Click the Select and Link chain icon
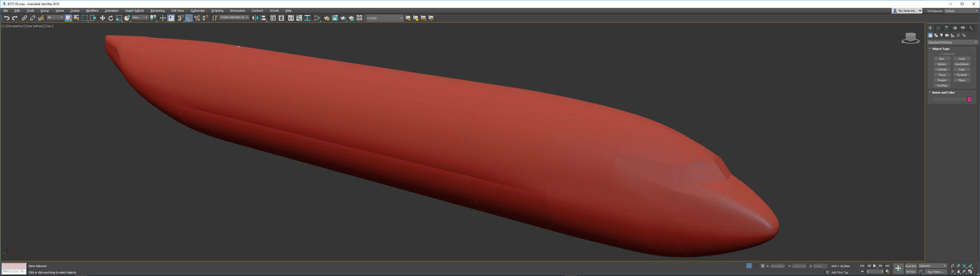Screen dimensions: 980x276 [x=24, y=18]
